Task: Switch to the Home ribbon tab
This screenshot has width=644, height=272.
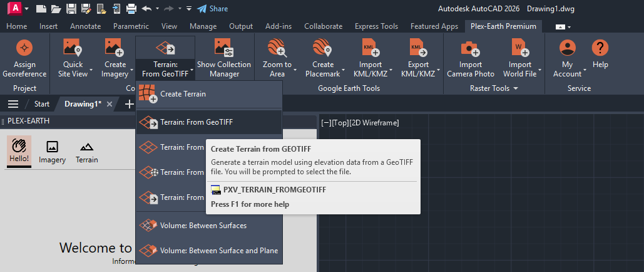Action: click(x=17, y=26)
